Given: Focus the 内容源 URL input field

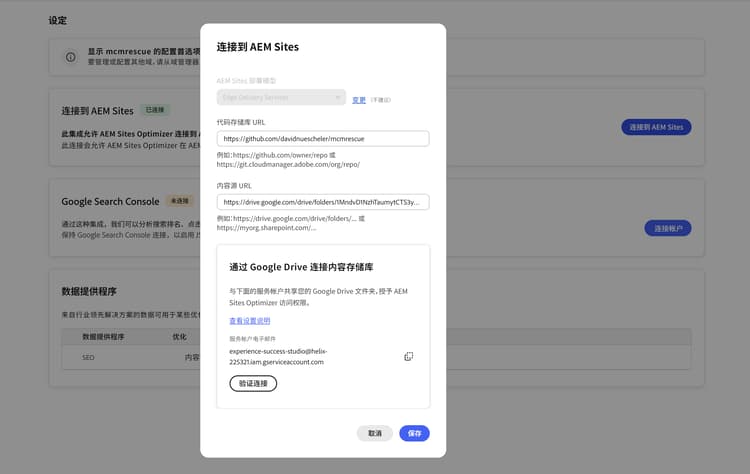Looking at the screenshot, I should click(x=323, y=202).
